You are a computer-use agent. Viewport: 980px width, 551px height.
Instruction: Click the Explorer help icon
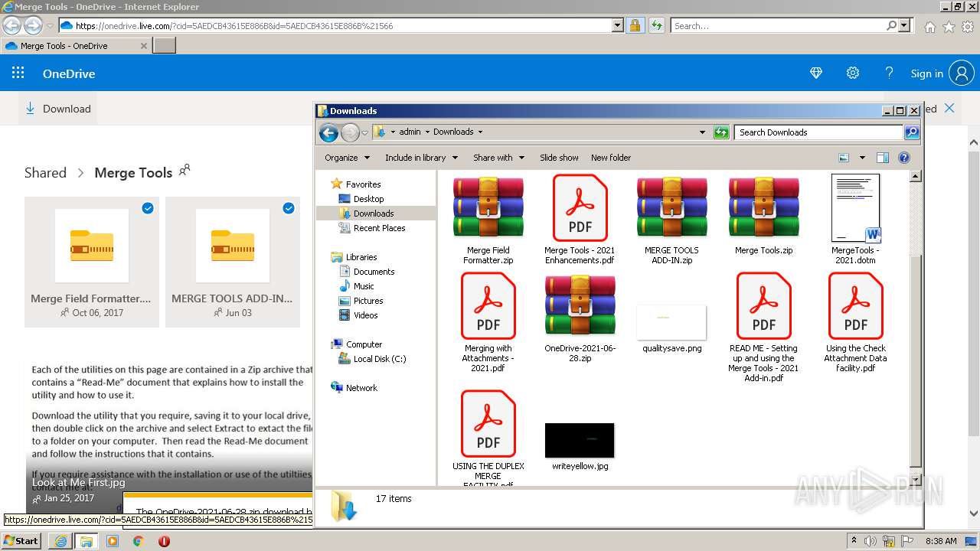coord(904,158)
